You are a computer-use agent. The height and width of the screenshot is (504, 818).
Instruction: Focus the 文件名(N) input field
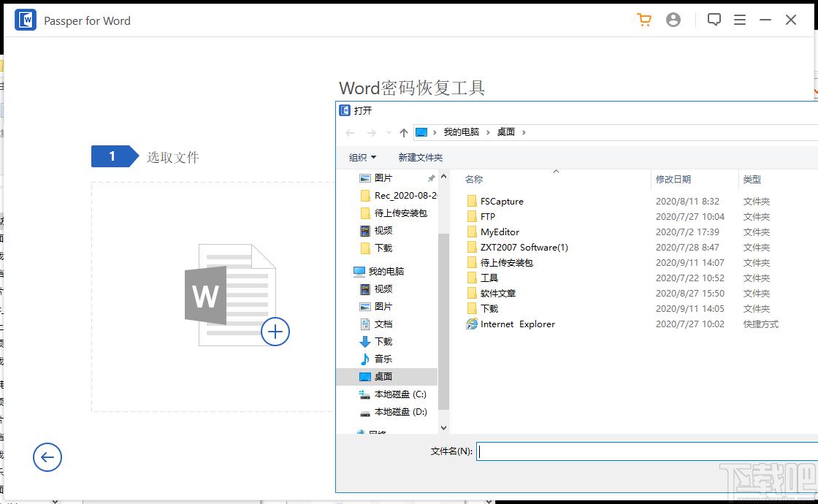[x=647, y=451]
